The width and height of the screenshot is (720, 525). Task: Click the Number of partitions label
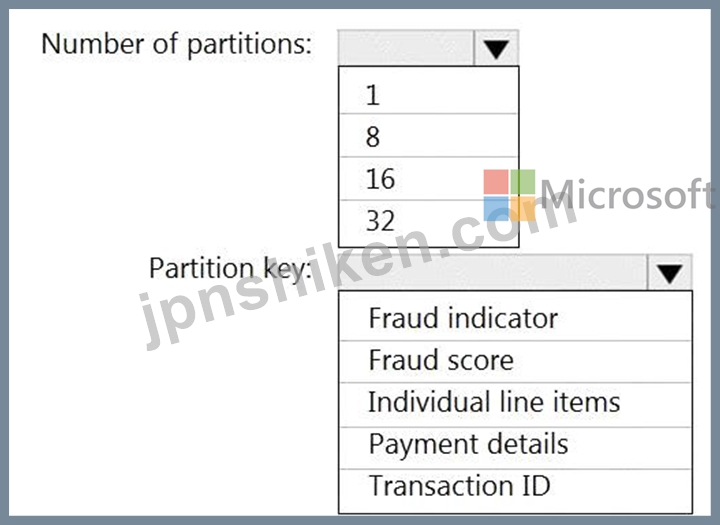click(177, 45)
